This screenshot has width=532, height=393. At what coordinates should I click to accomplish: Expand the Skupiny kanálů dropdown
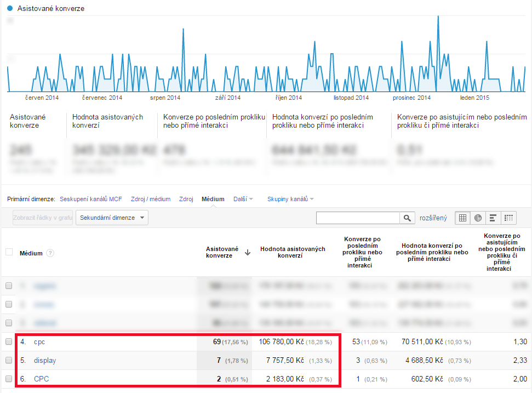290,199
